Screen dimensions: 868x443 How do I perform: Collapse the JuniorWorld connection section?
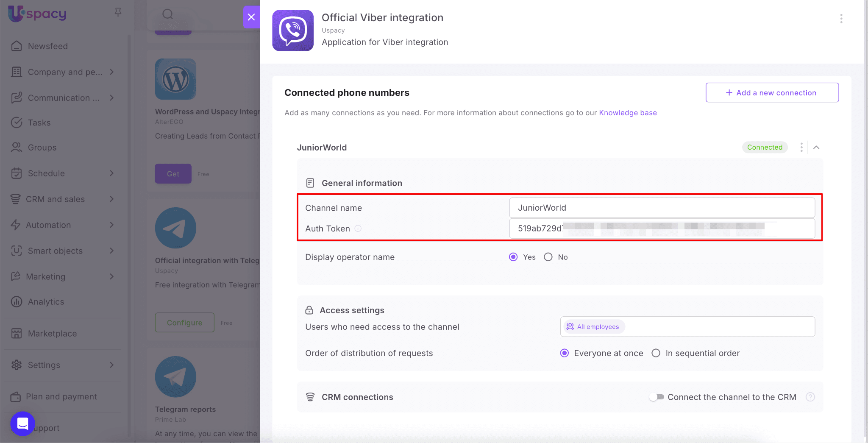tap(816, 147)
